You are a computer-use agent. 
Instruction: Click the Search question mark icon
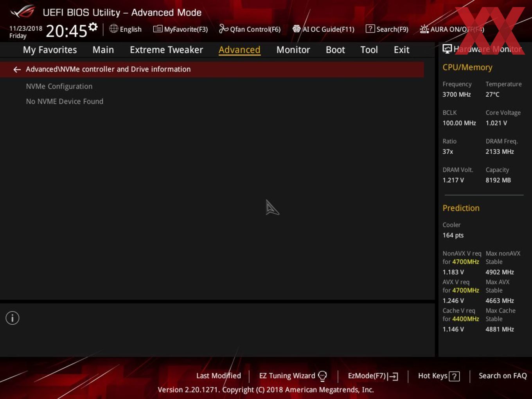pyautogui.click(x=370, y=29)
